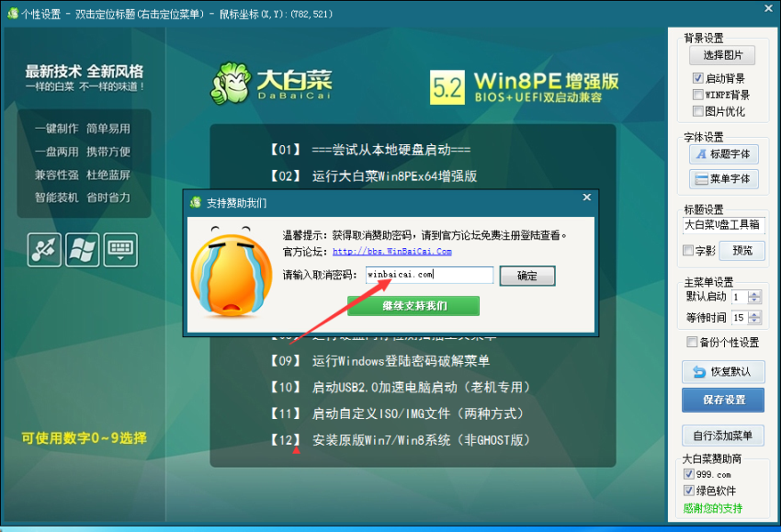
Task: Click the keyboard icon in left panel
Action: pyautogui.click(x=120, y=250)
